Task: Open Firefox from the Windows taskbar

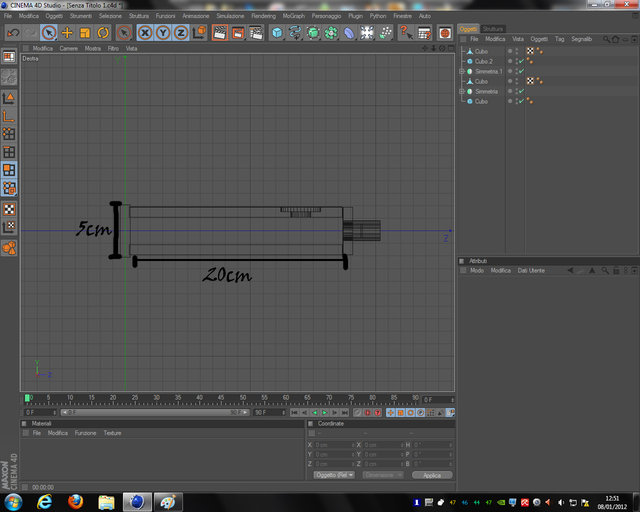Action: (76, 502)
